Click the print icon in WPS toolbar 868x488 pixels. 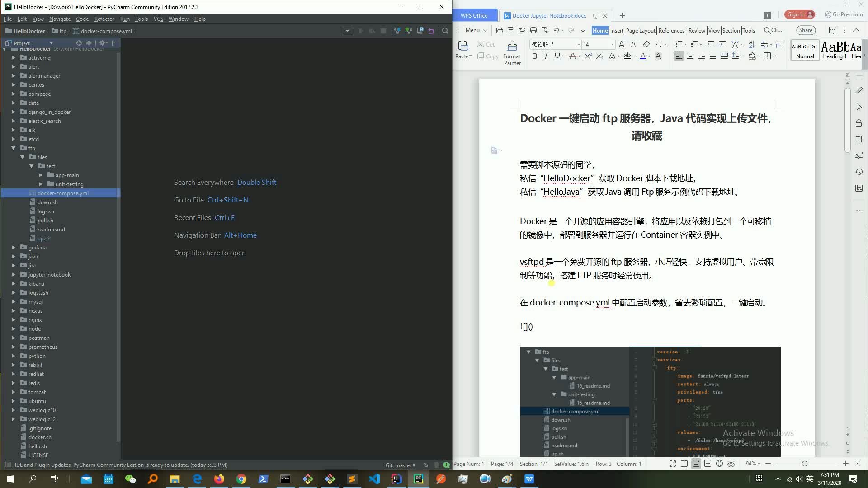[533, 30]
